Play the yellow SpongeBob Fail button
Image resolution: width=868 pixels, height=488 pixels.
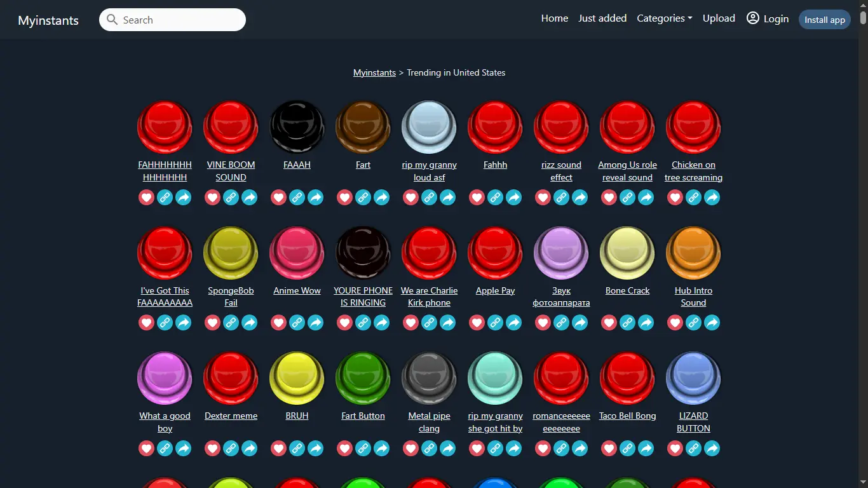[231, 253]
